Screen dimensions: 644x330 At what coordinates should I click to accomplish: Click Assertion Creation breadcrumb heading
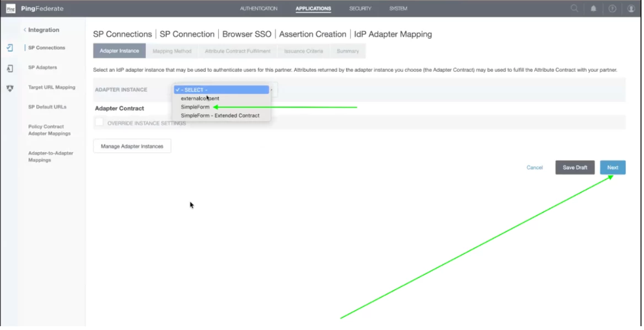point(313,34)
